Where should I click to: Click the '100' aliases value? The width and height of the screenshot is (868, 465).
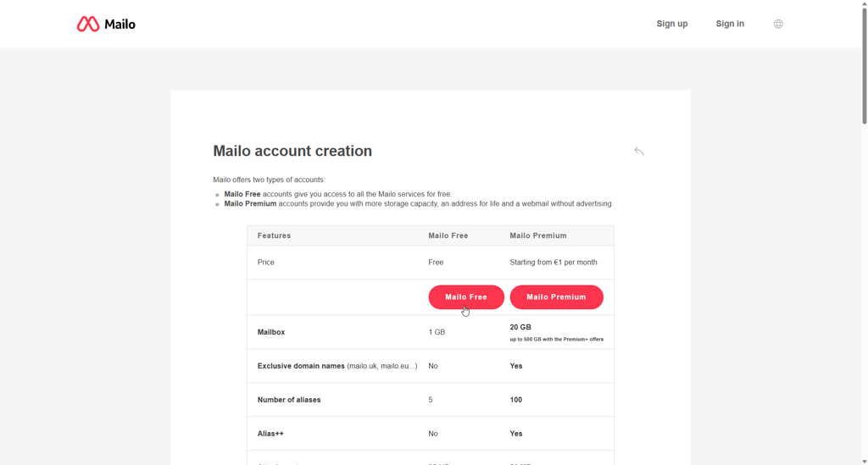(516, 400)
